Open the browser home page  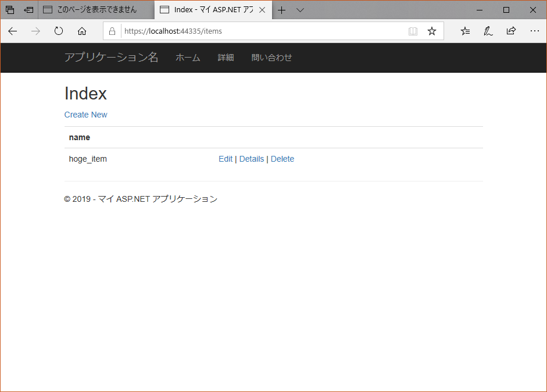(x=81, y=31)
